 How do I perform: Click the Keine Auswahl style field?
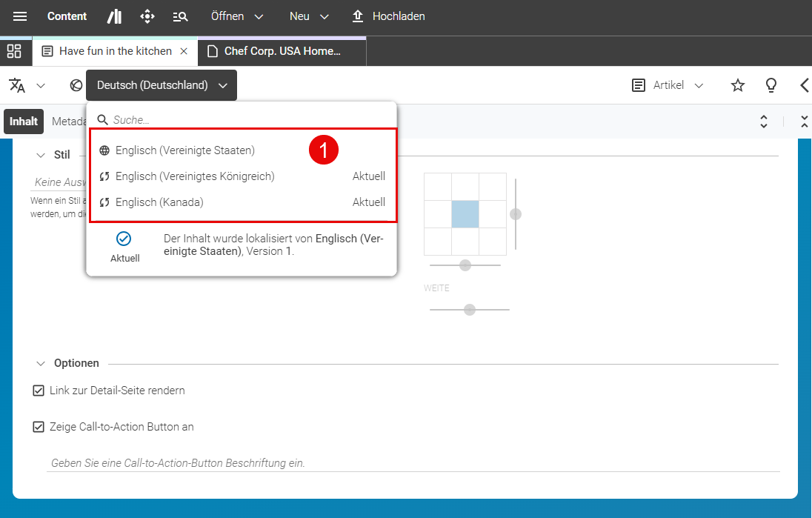pyautogui.click(x=59, y=182)
